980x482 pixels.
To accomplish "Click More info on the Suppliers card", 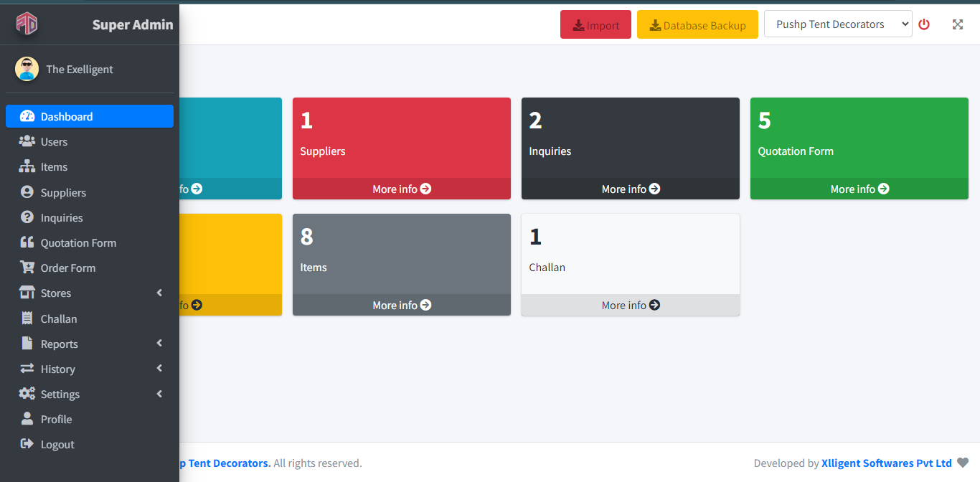I will click(x=401, y=189).
